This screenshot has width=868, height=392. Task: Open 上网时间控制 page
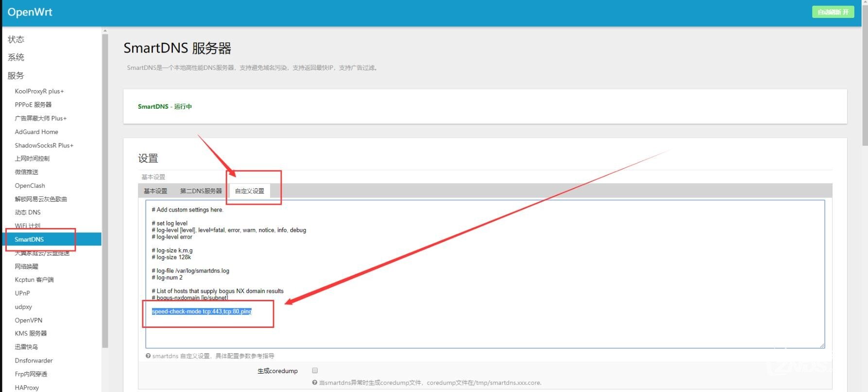pos(32,159)
